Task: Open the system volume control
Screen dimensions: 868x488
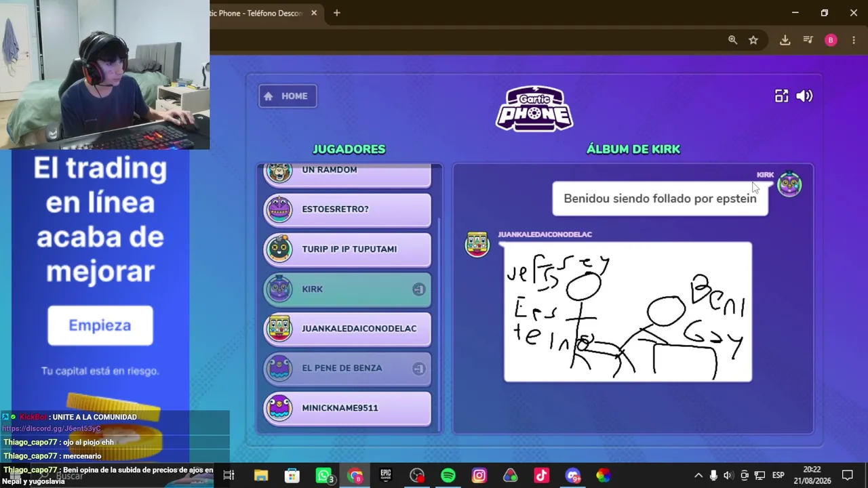Action: [x=728, y=476]
